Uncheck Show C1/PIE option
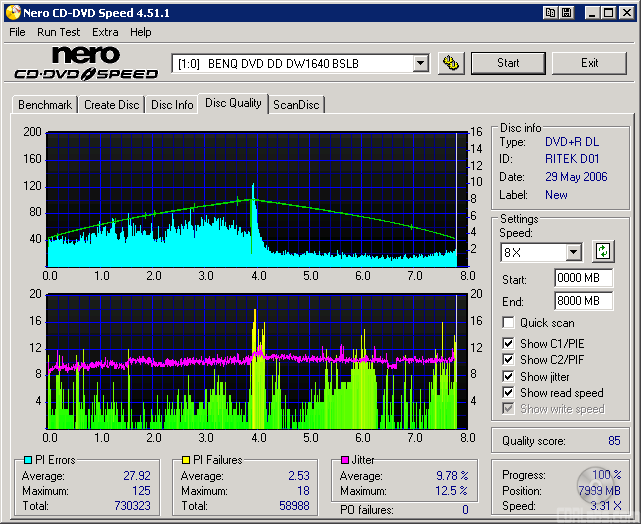641x524 pixels. click(x=509, y=344)
